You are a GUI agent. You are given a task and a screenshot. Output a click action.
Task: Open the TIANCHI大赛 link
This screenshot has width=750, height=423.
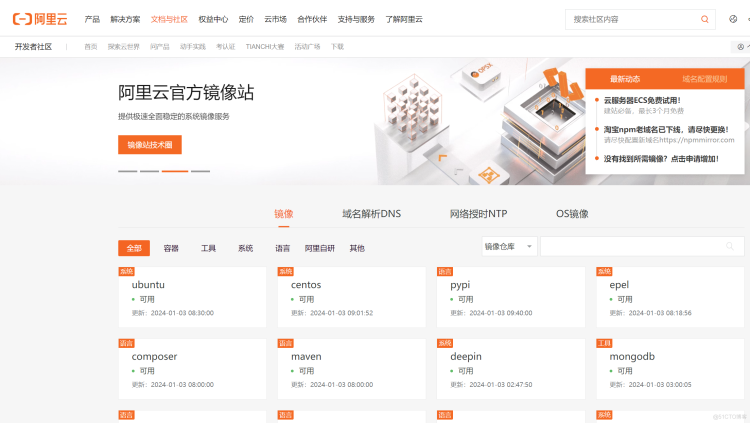(x=265, y=46)
